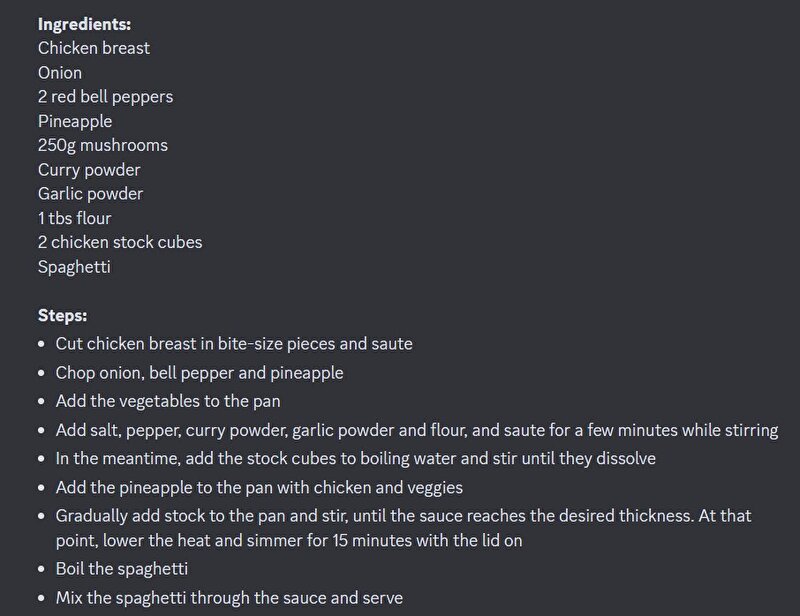Click the 'Onion' ingredient line
The image size is (800, 616).
pos(60,72)
